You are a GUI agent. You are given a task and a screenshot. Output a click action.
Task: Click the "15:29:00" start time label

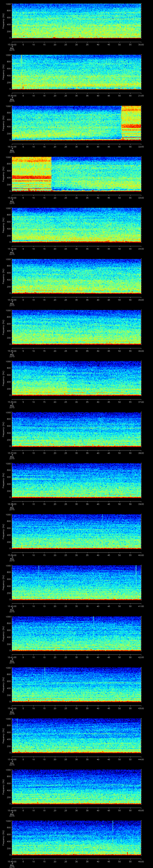(x=12, y=44)
